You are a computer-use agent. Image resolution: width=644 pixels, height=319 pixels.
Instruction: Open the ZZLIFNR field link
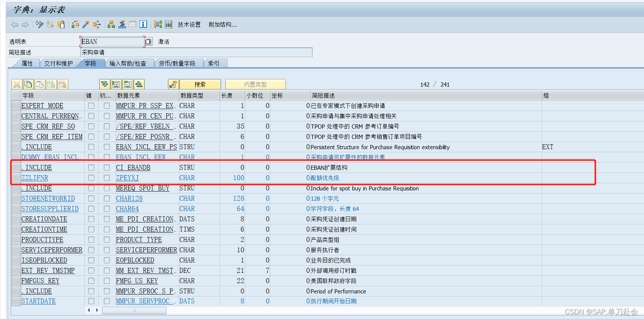(35, 178)
